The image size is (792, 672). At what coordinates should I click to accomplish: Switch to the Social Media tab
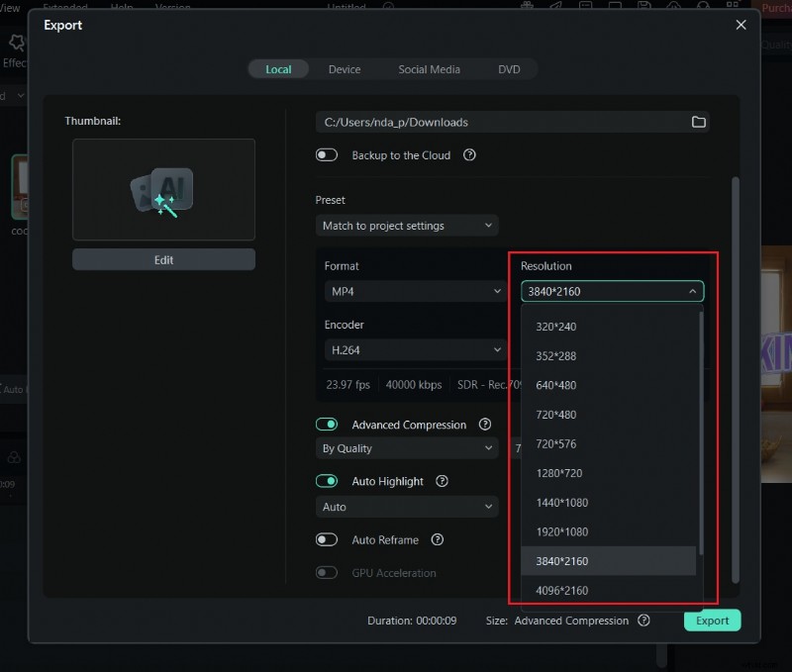(430, 68)
